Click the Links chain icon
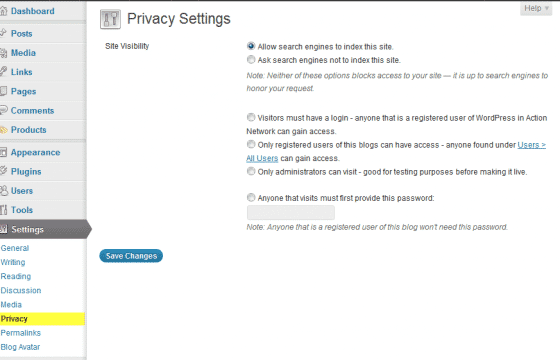Image resolution: width=560 pixels, height=360 pixels. tap(3, 72)
